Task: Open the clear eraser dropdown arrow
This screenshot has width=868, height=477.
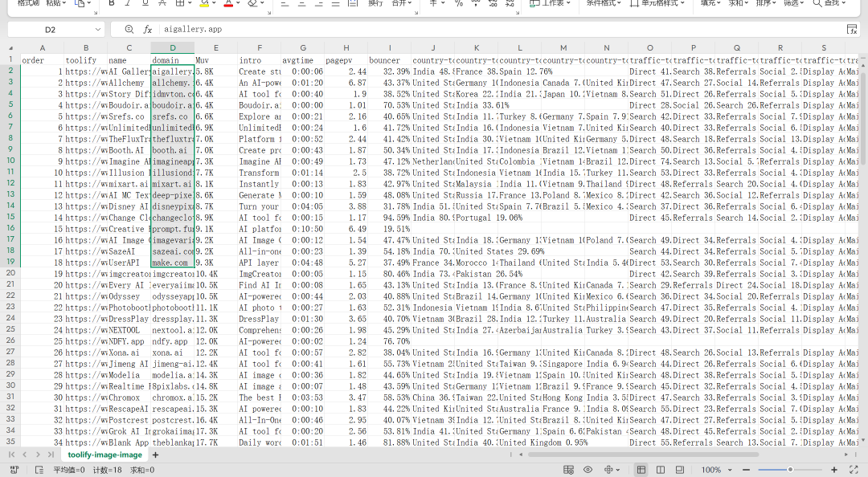Action: 262,4
